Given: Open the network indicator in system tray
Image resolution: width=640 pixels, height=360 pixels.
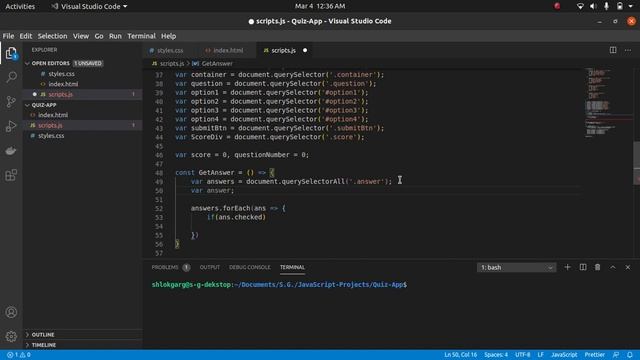Looking at the screenshot, I should 580,6.
